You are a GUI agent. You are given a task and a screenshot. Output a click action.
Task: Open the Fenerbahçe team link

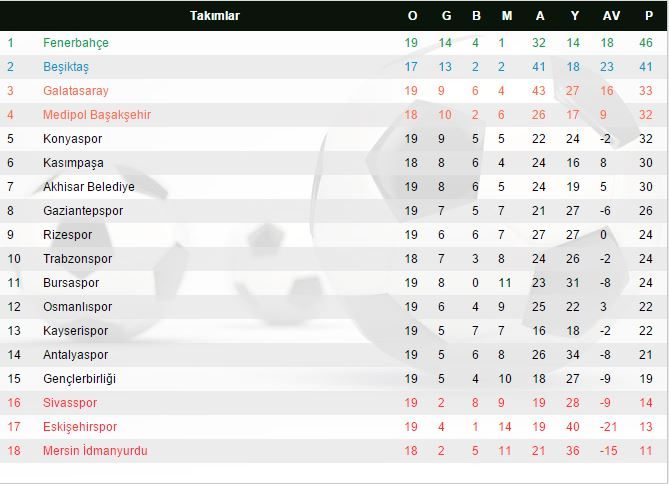click(x=76, y=43)
